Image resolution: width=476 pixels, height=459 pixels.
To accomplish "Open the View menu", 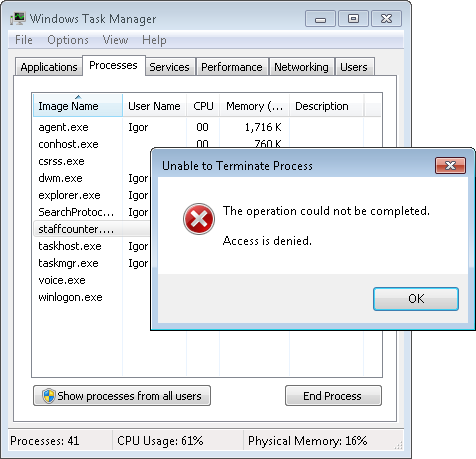I will pos(115,40).
